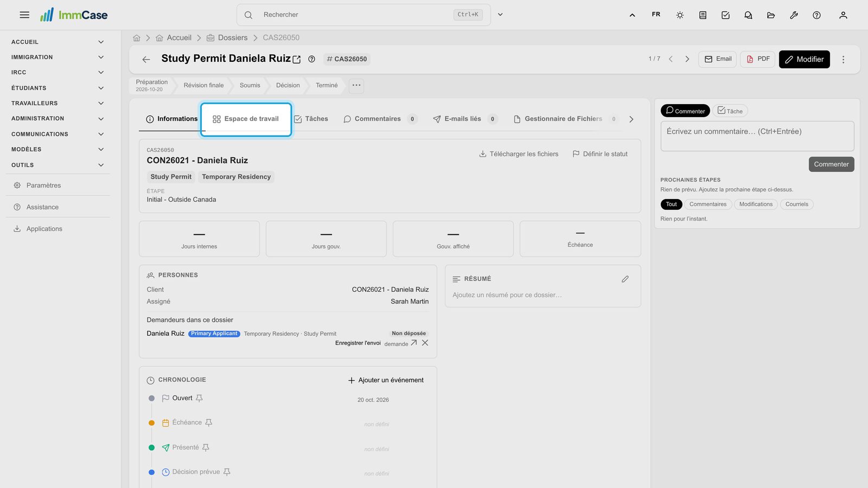Open the notes document icon in top bar
The height and width of the screenshot is (488, 868).
click(703, 15)
